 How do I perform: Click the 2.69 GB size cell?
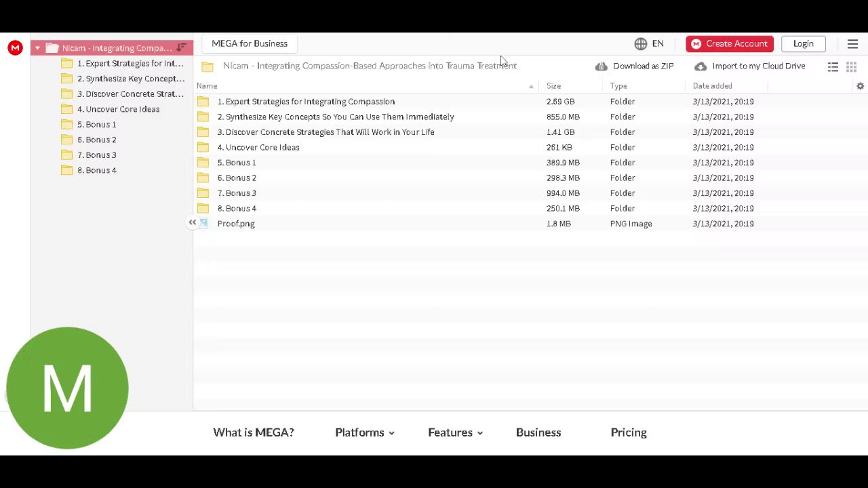(x=560, y=102)
